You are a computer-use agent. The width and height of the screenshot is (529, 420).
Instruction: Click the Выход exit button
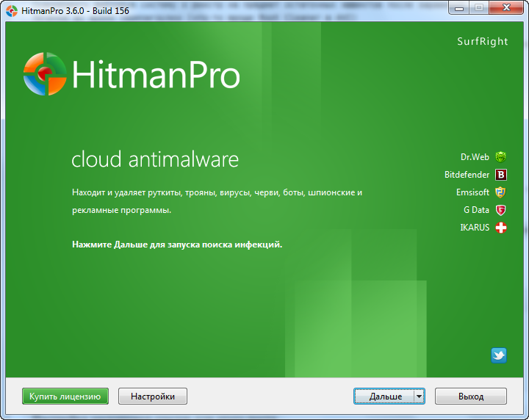pyautogui.click(x=471, y=397)
